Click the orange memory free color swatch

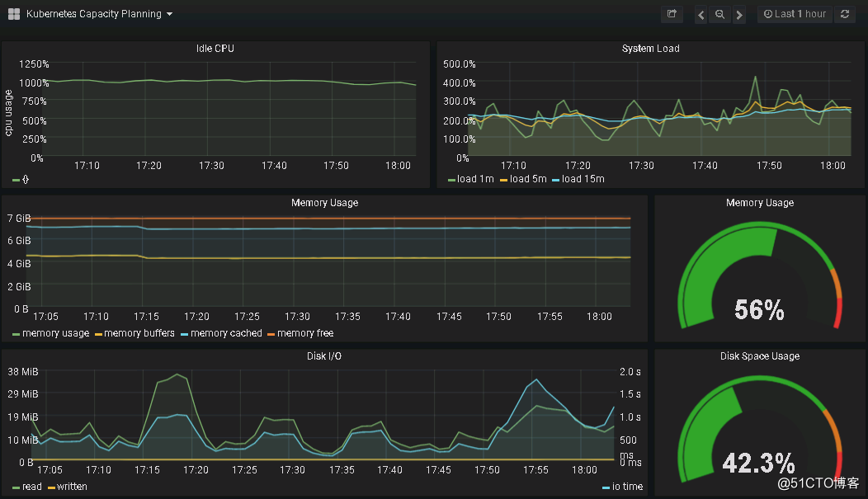[271, 334]
